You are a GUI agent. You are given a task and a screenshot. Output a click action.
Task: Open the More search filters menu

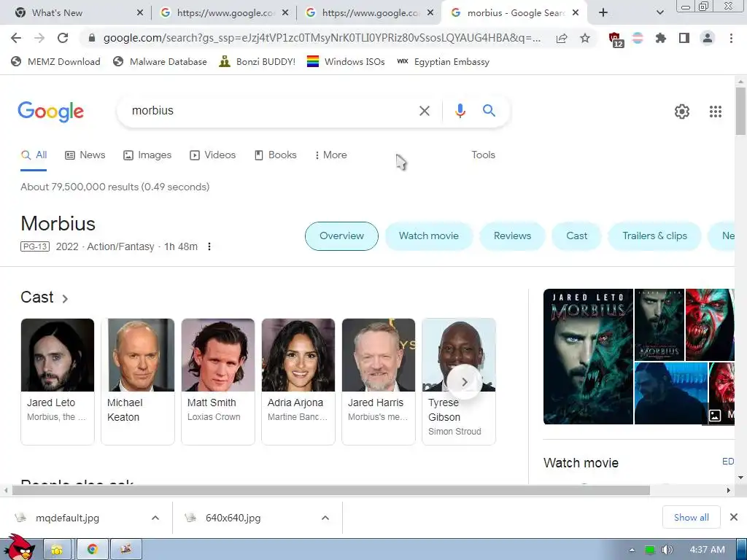(330, 155)
